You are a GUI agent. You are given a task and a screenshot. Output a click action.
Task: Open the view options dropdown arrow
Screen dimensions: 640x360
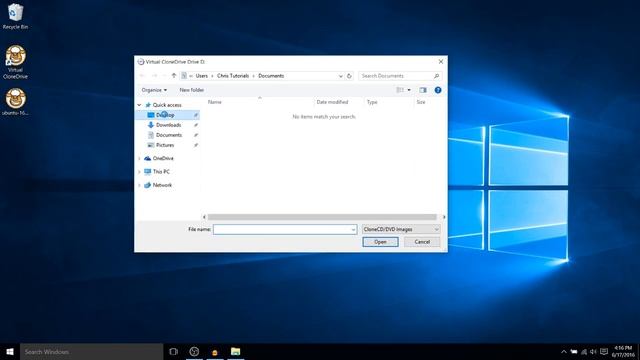[409, 90]
